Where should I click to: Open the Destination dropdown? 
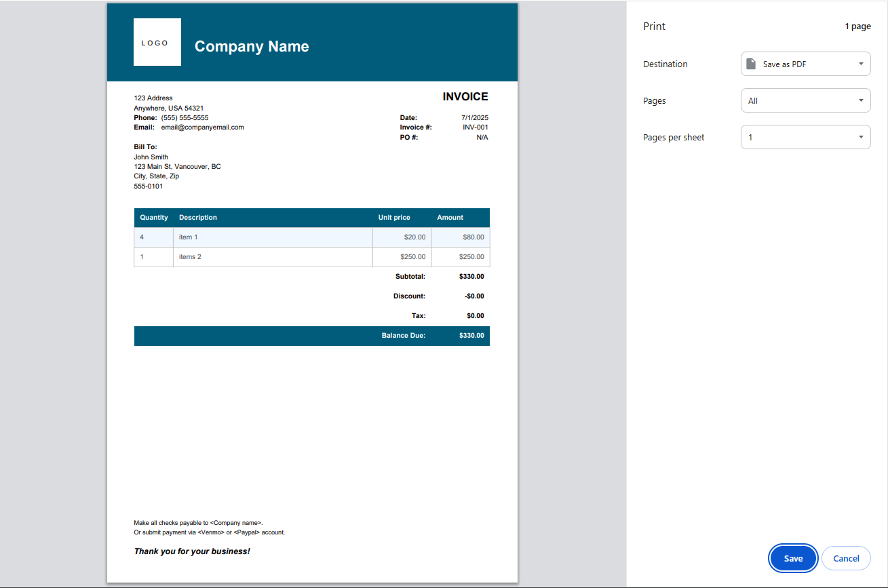(805, 64)
